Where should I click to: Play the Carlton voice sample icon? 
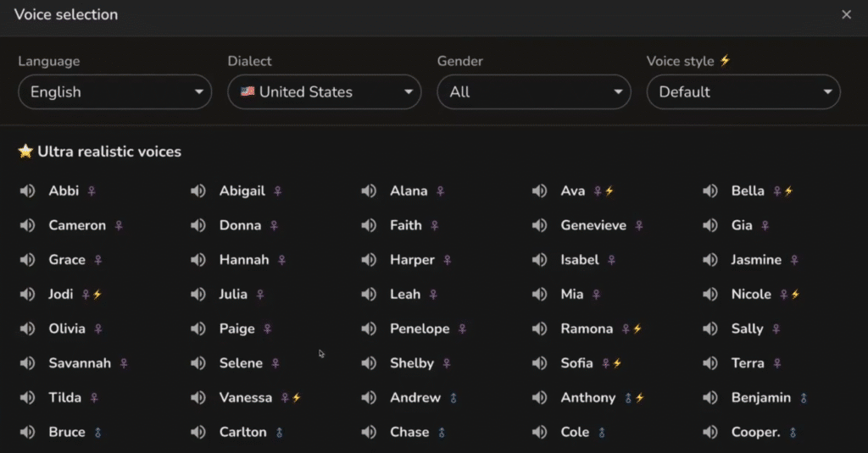(x=198, y=432)
